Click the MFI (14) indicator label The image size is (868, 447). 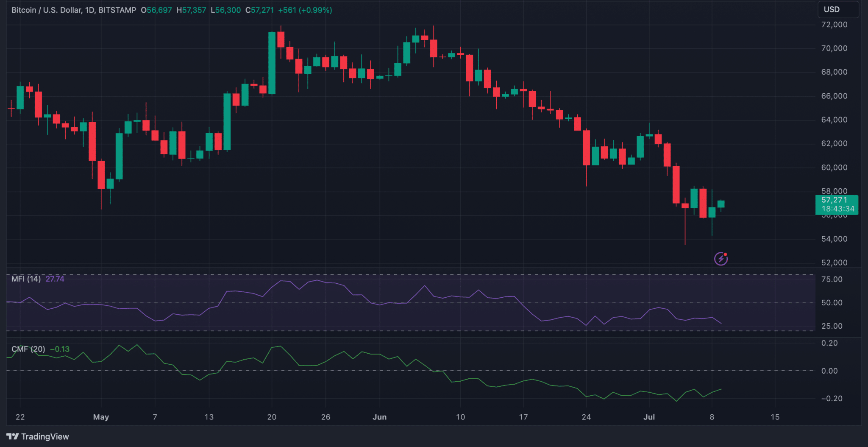point(26,279)
